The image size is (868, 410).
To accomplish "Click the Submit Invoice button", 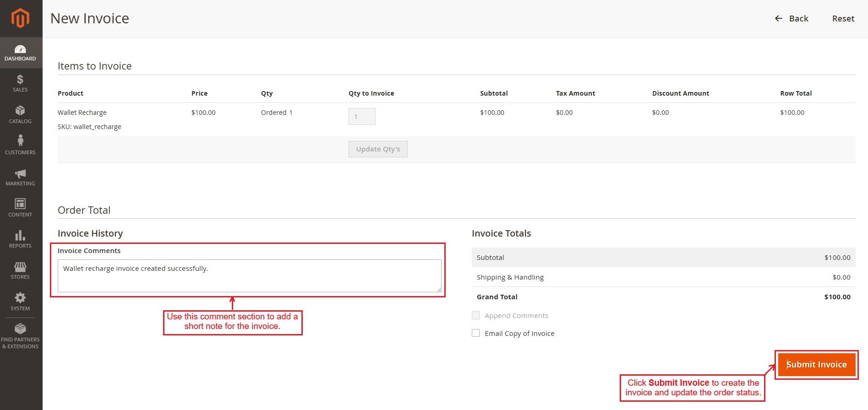I will click(x=816, y=365).
